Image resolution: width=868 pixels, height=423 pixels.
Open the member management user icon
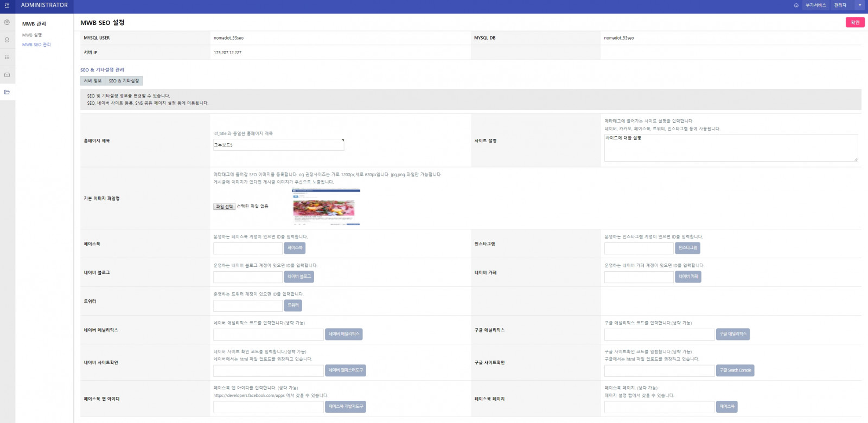[7, 40]
